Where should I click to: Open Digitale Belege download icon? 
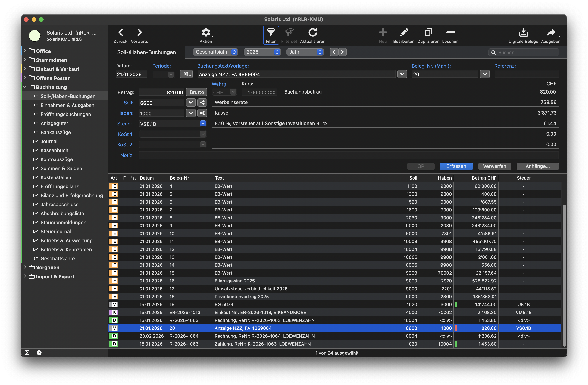pos(523,32)
